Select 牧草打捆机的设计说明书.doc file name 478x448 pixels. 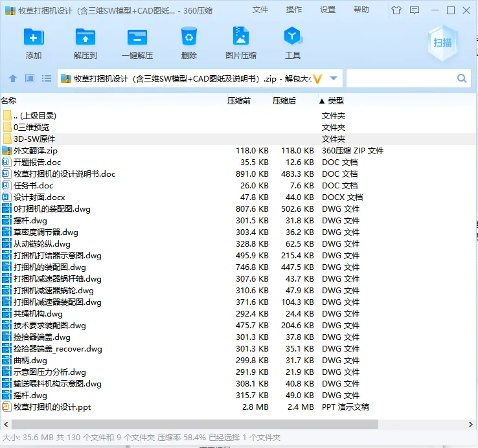[x=64, y=174]
